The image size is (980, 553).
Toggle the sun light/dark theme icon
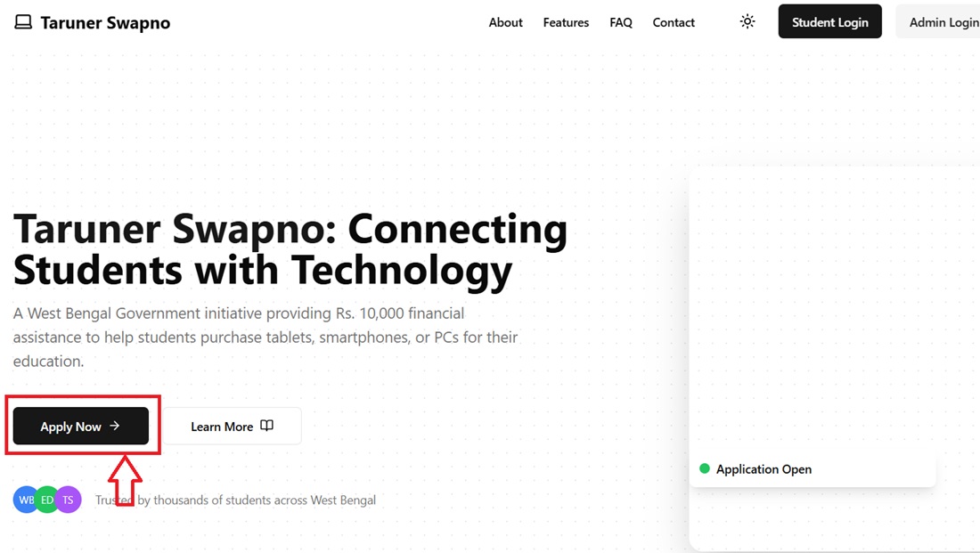point(747,21)
